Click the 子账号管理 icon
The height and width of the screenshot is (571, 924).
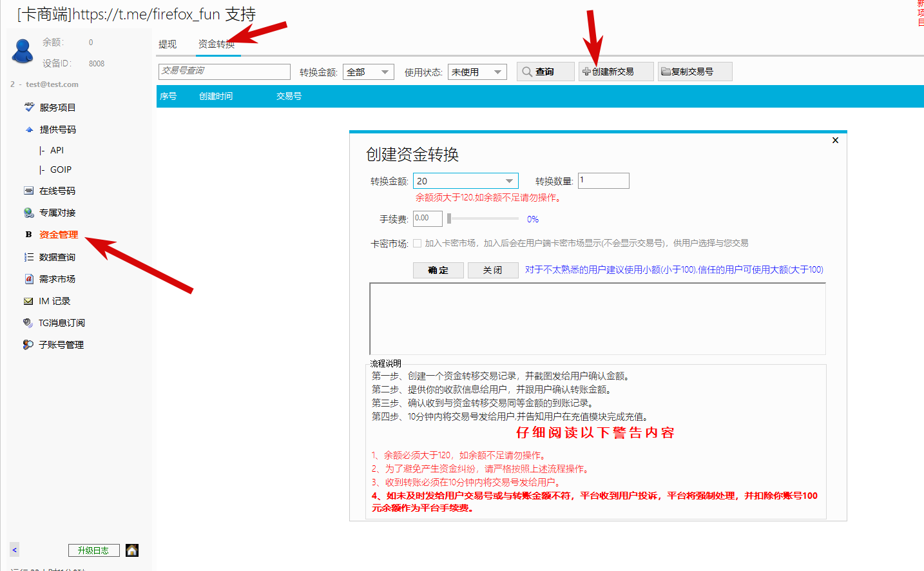[x=28, y=345]
